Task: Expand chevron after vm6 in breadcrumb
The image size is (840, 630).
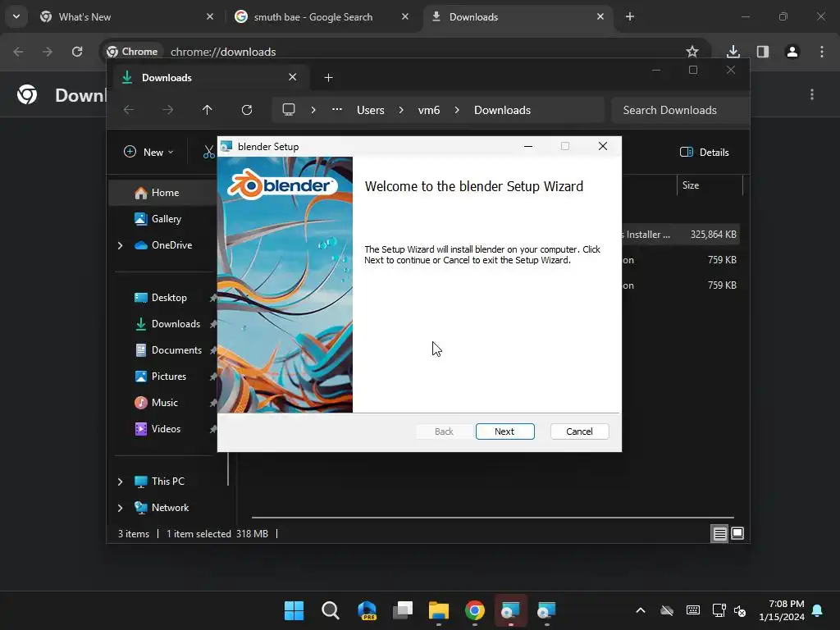Action: point(456,110)
